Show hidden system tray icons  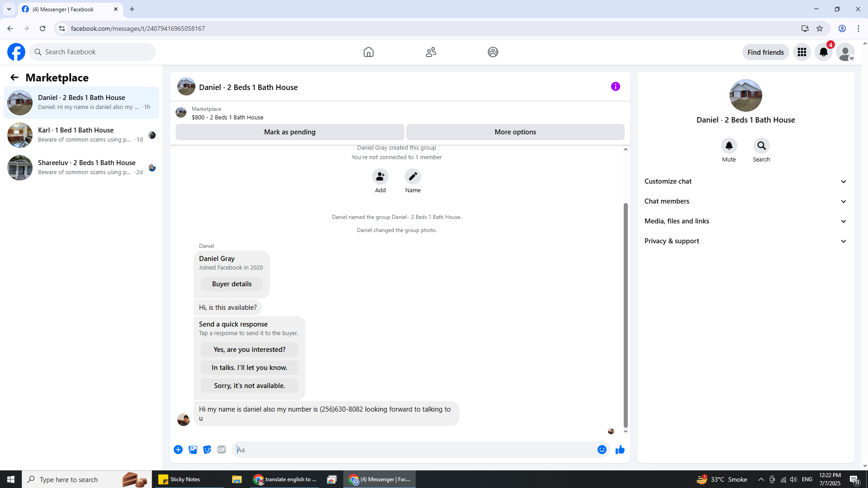761,479
